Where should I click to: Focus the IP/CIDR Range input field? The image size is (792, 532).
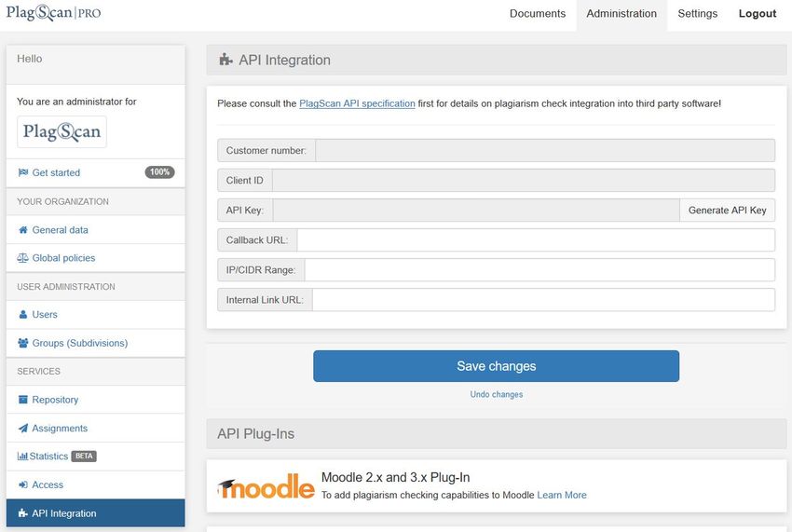pyautogui.click(x=539, y=270)
